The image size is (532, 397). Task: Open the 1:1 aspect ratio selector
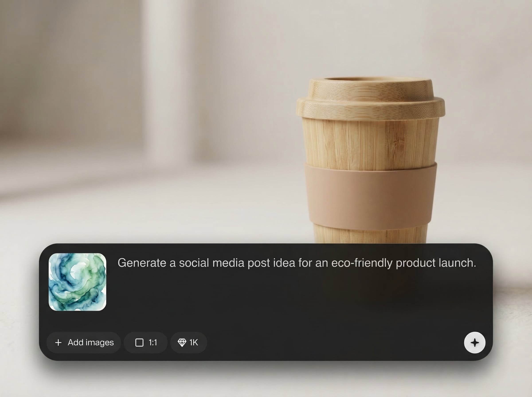click(146, 343)
